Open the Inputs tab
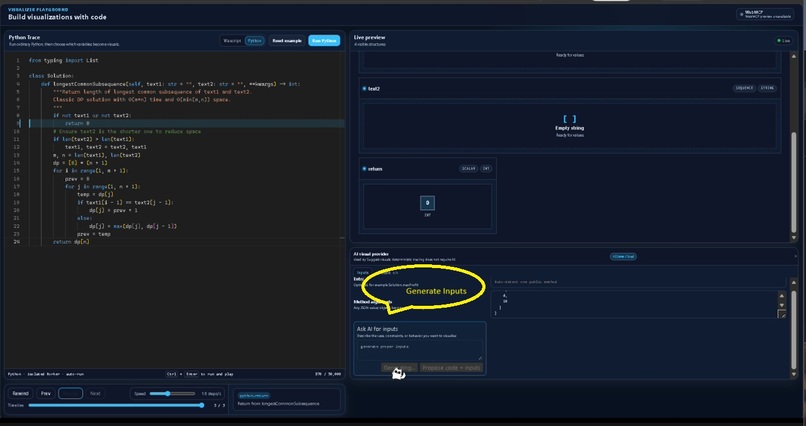The width and height of the screenshot is (806, 426). pos(363,272)
